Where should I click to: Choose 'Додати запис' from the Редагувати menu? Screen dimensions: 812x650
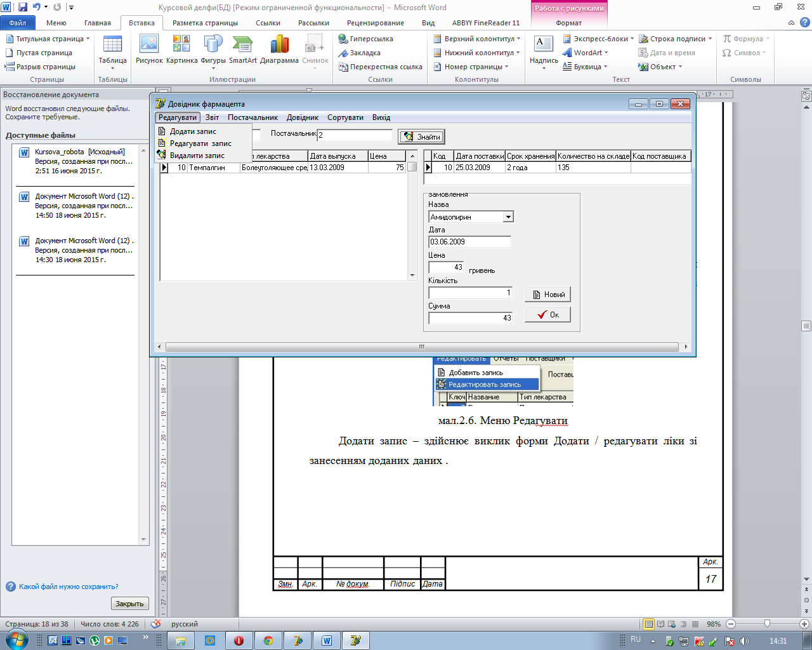click(204, 131)
